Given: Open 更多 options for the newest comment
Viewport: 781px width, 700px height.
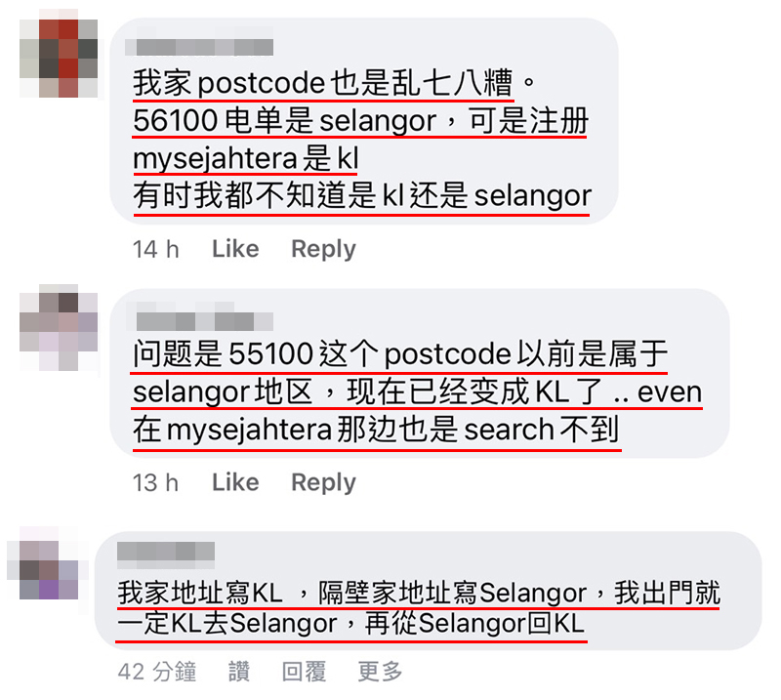Looking at the screenshot, I should coord(380,671).
